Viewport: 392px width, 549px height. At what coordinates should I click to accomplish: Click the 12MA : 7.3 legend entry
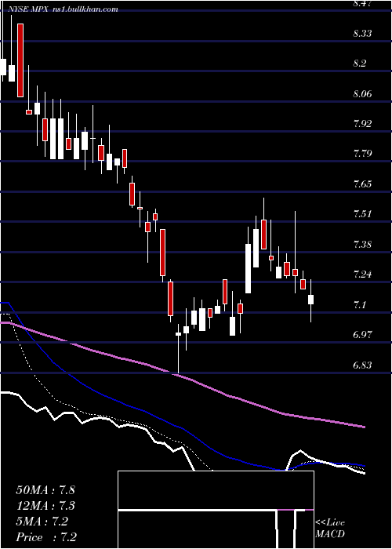click(45, 506)
